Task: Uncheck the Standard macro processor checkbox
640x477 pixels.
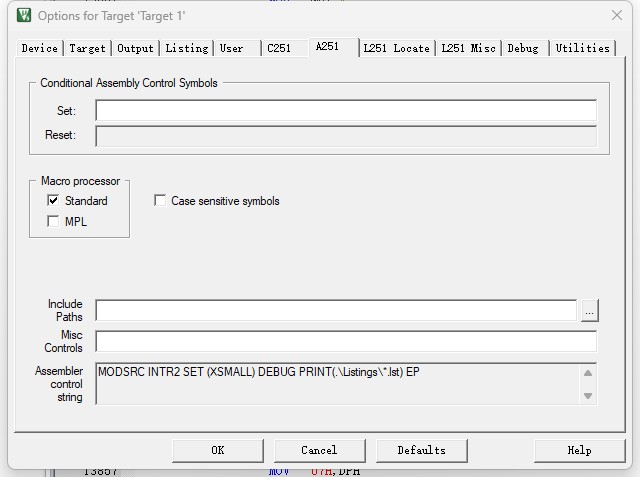Action: click(x=53, y=200)
